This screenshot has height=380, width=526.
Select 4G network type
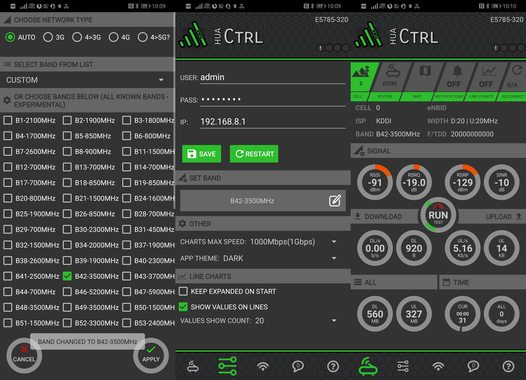tap(119, 37)
